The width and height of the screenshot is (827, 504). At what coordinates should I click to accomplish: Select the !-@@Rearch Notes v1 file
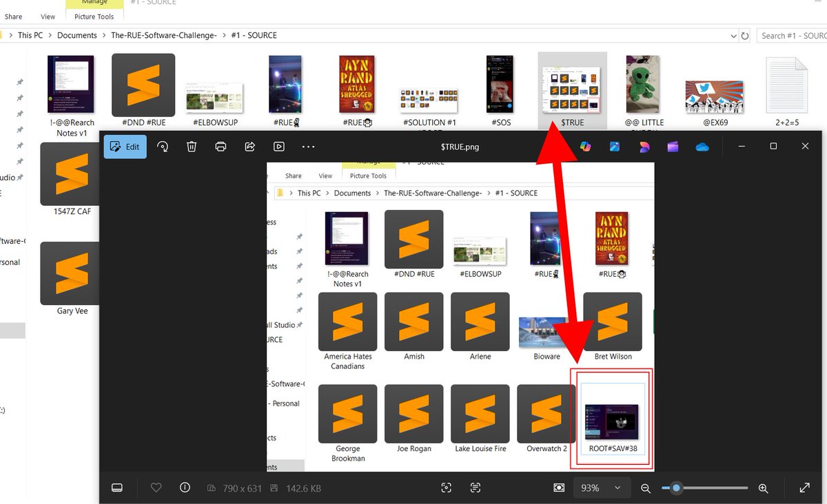(71, 96)
